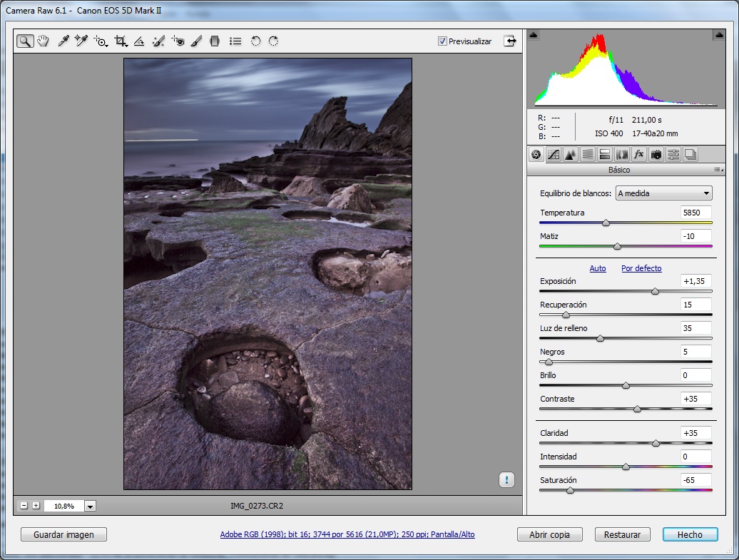Select the Red Eye Removal tool
This screenshot has width=739, height=560.
pos(178,41)
